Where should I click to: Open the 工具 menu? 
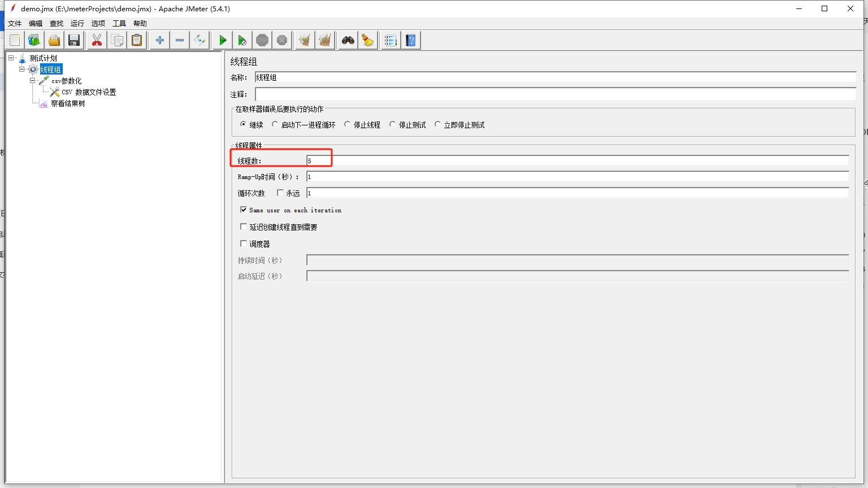coord(119,23)
